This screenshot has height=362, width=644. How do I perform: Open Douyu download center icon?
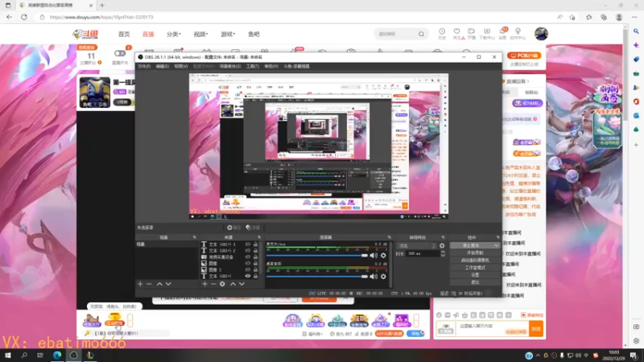[487, 34]
